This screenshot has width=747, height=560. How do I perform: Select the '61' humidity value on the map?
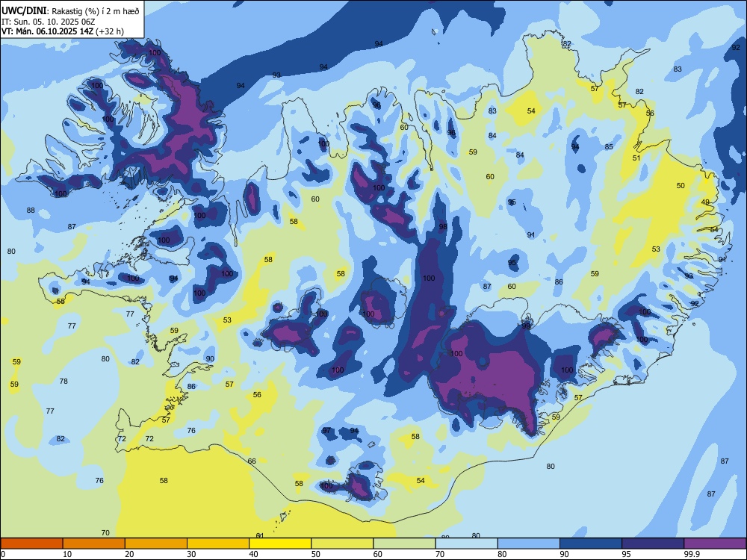(x=260, y=535)
